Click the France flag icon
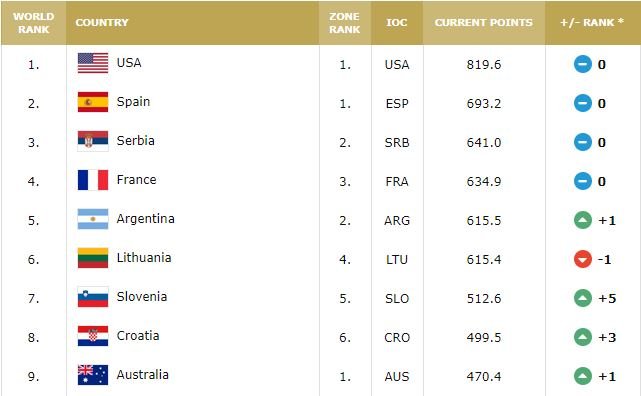641x396 pixels. (93, 180)
